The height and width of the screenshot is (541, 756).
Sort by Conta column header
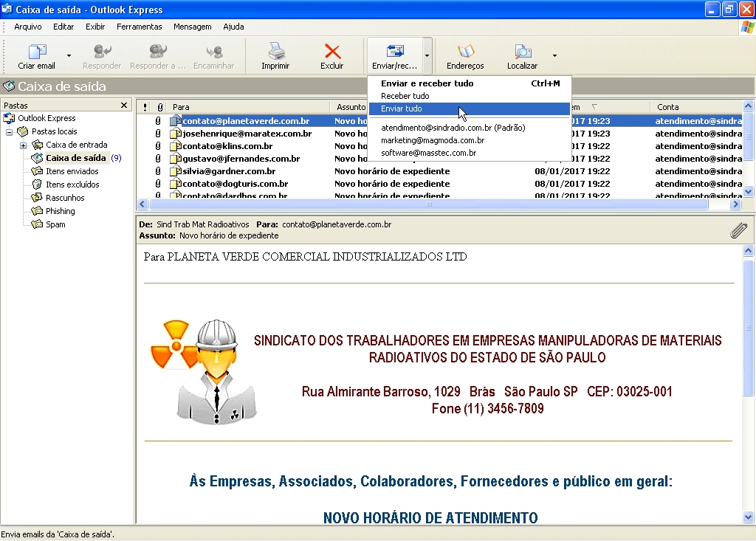(697, 107)
